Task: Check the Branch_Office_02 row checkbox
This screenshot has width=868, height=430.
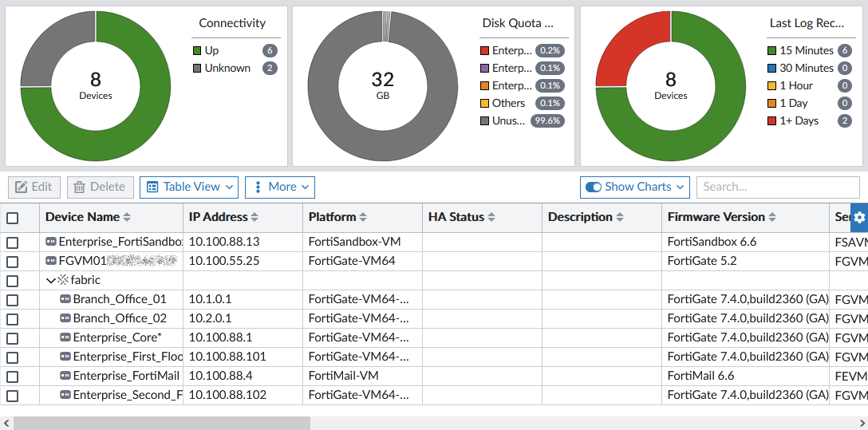Action: pos(12,319)
